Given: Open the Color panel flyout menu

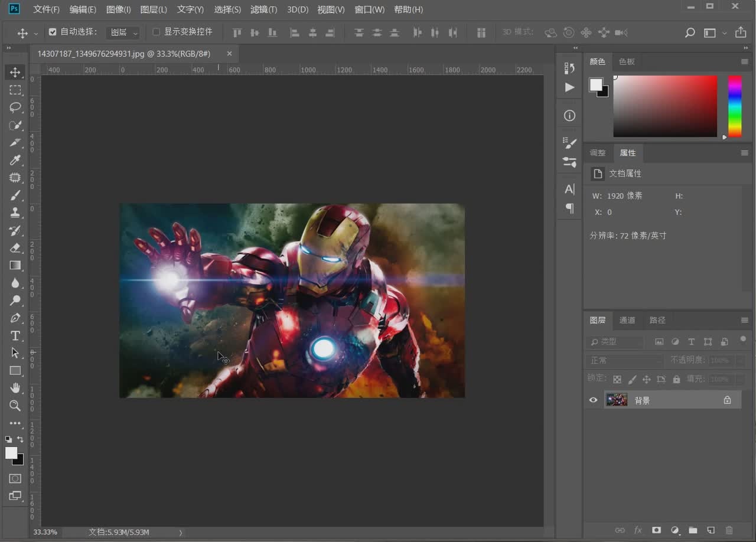Looking at the screenshot, I should [x=744, y=61].
